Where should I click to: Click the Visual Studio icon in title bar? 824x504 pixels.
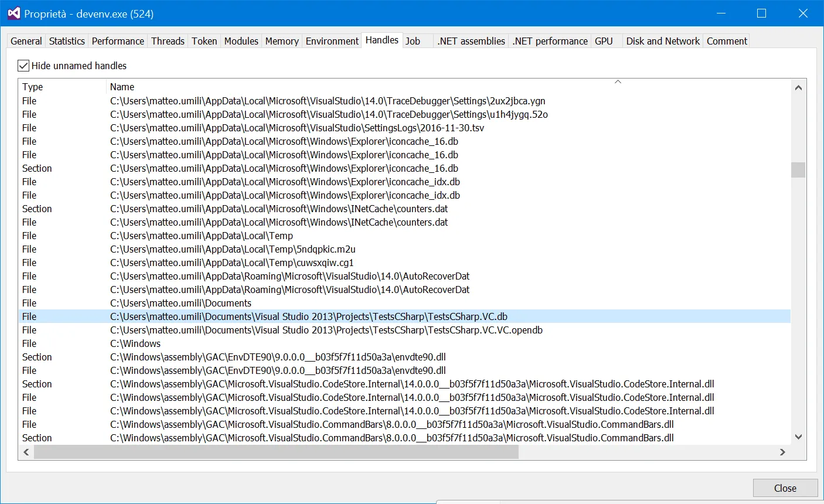click(13, 13)
